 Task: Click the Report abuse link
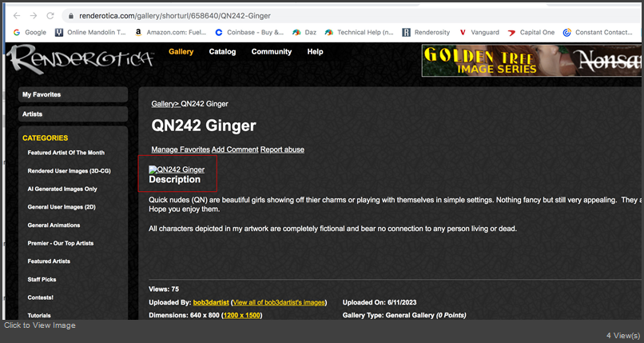click(x=282, y=150)
